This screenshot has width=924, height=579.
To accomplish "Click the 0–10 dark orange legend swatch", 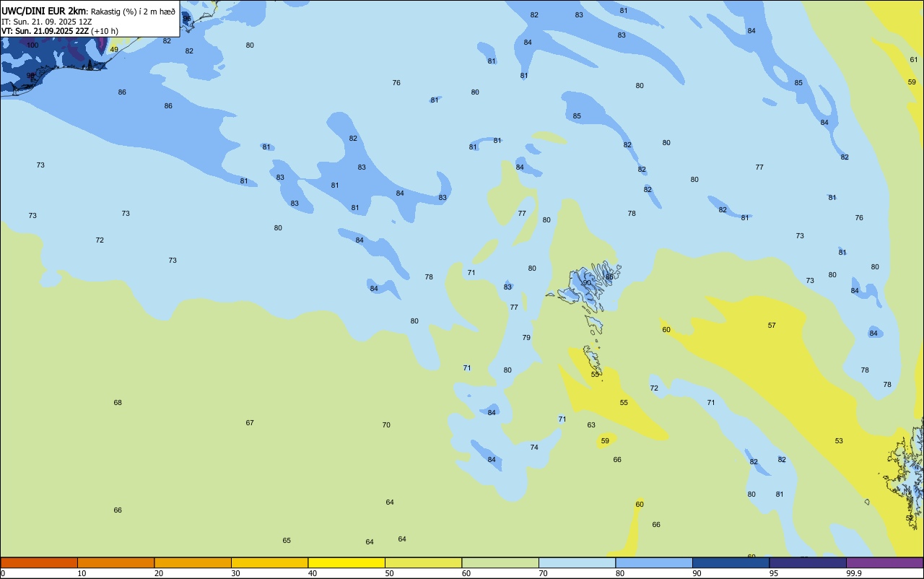I will point(39,562).
